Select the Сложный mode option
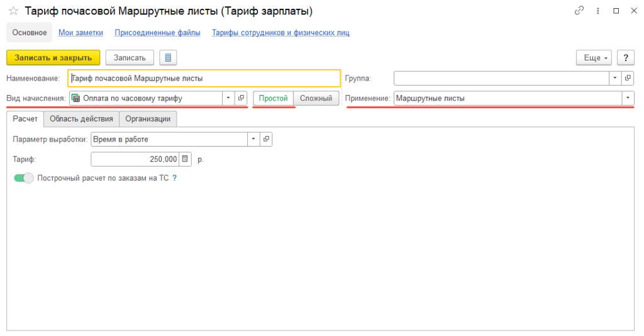This screenshot has height=336, width=644. pyautogui.click(x=316, y=98)
